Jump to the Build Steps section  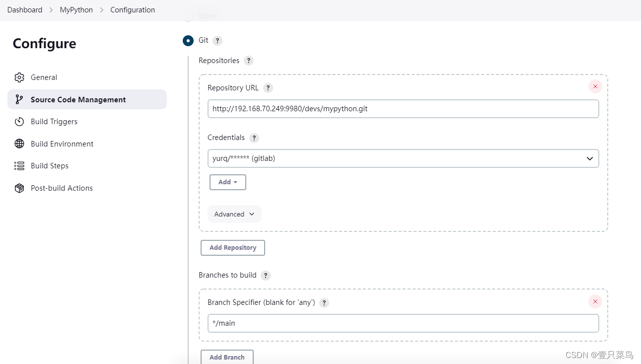[87, 166]
